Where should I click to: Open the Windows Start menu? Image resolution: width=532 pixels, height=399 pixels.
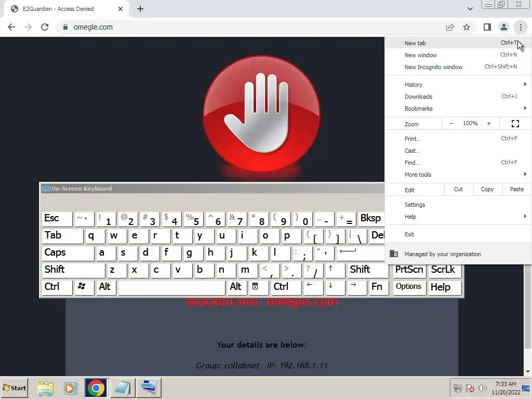(x=14, y=388)
